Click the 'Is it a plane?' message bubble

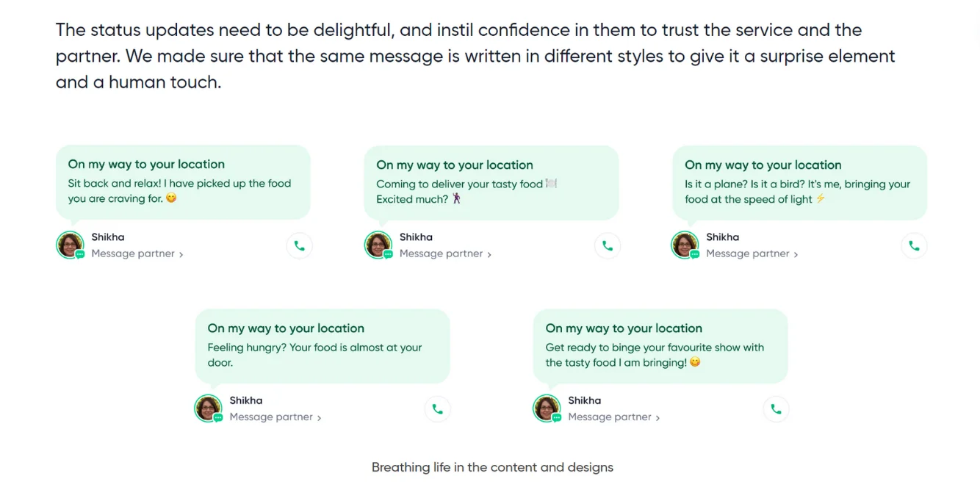click(x=800, y=183)
